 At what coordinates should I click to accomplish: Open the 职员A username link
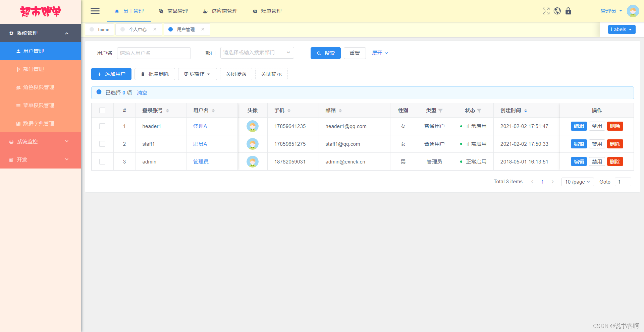point(200,144)
